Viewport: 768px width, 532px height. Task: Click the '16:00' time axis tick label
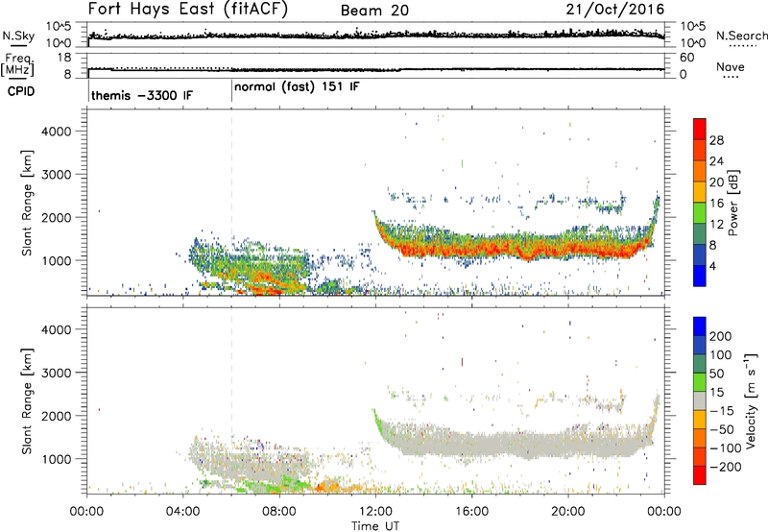point(471,512)
